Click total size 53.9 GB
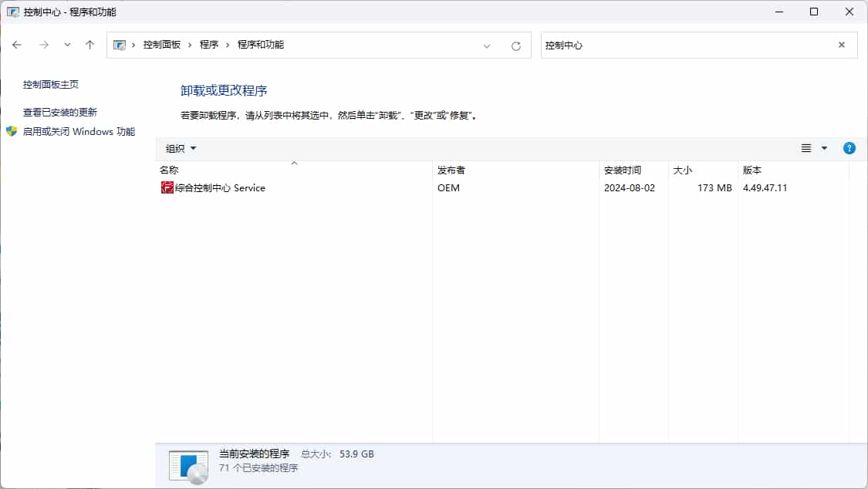Screen dimensions: 868x489 click(x=356, y=454)
